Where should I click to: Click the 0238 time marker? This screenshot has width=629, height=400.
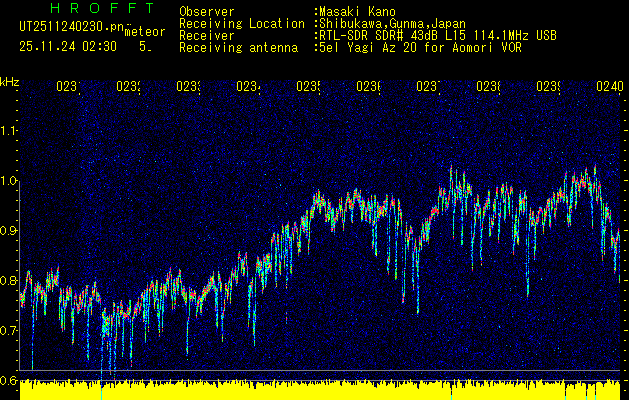pos(488,86)
